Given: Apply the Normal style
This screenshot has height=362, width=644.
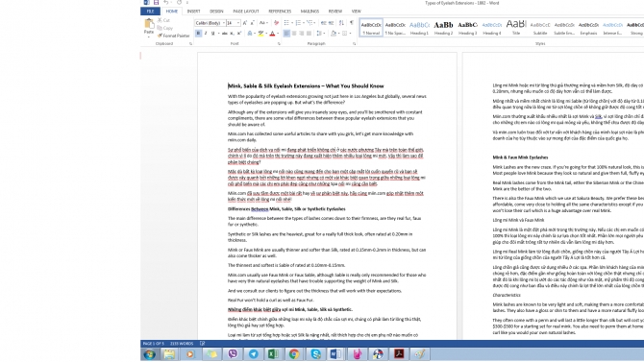Looking at the screenshot, I should coord(371,28).
